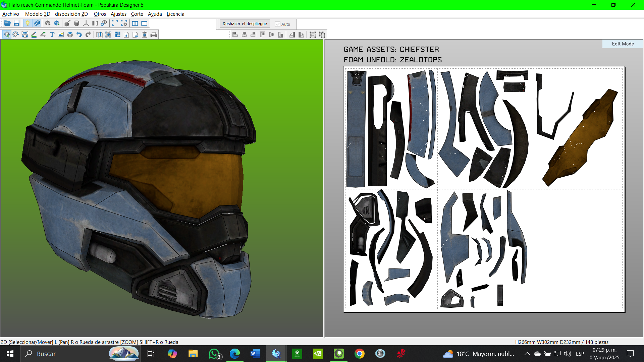Toggle the Auto checkbox
Image resolution: width=644 pixels, height=362 pixels.
click(x=278, y=24)
